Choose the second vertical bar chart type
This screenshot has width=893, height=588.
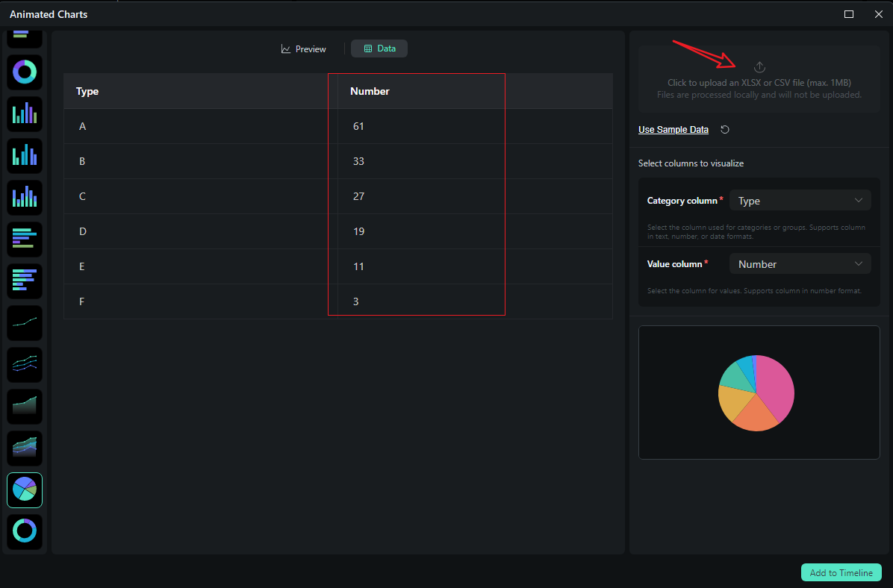25,155
